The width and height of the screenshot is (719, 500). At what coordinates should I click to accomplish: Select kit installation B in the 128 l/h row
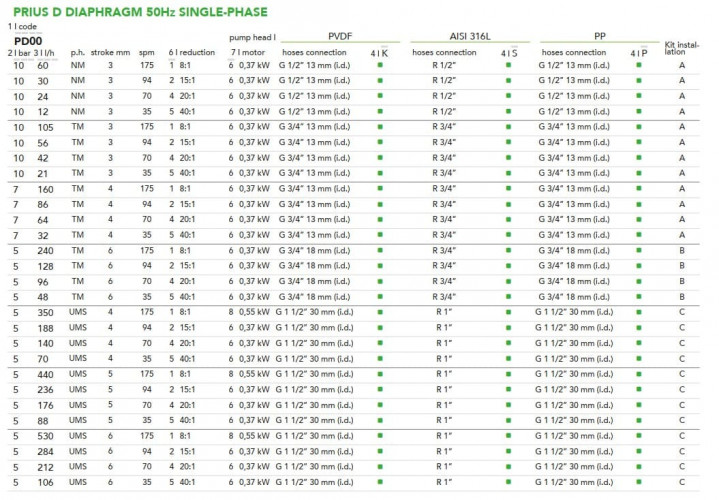tap(682, 266)
